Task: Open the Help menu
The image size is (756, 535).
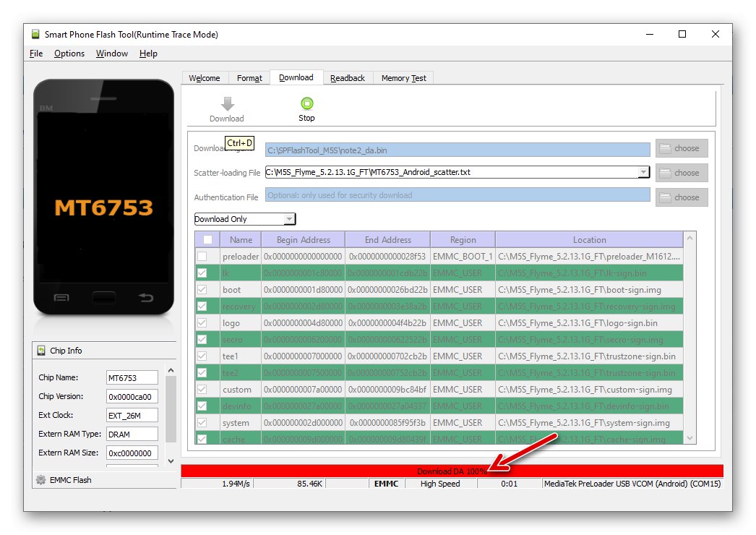Action: (148, 53)
